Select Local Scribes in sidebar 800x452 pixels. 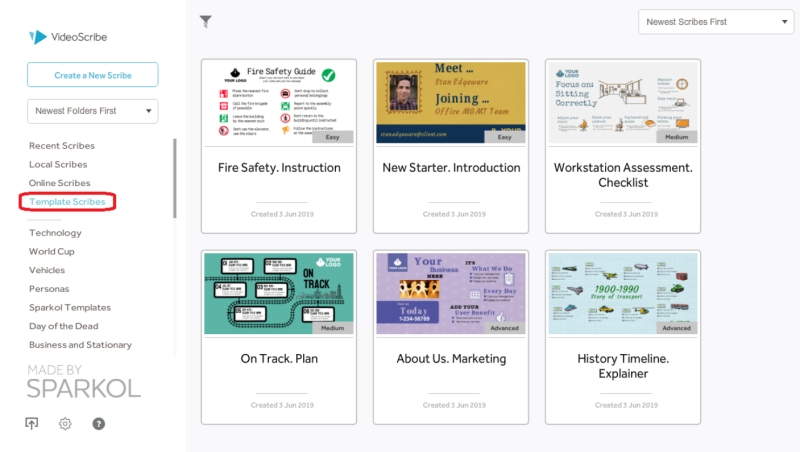[58, 164]
